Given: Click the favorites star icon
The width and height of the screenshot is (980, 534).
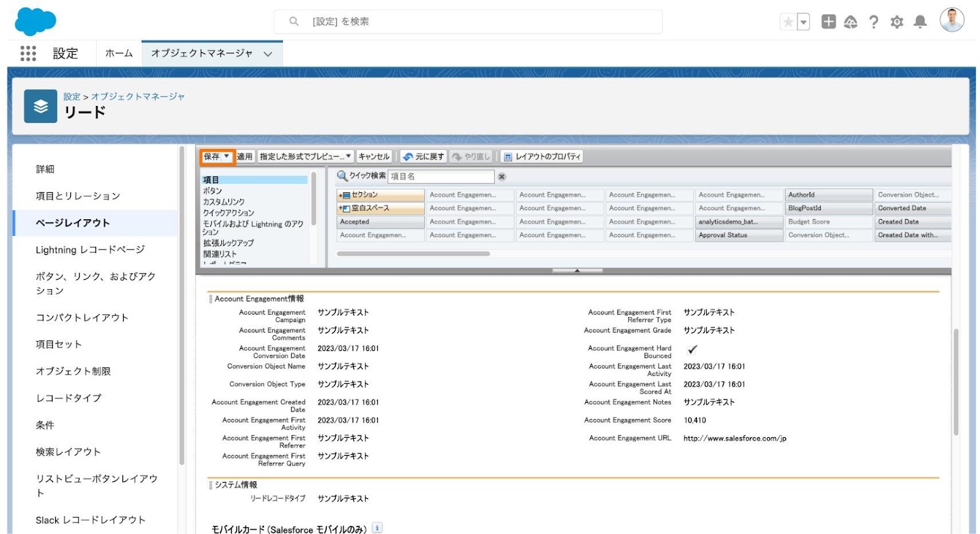Looking at the screenshot, I should [x=788, y=22].
